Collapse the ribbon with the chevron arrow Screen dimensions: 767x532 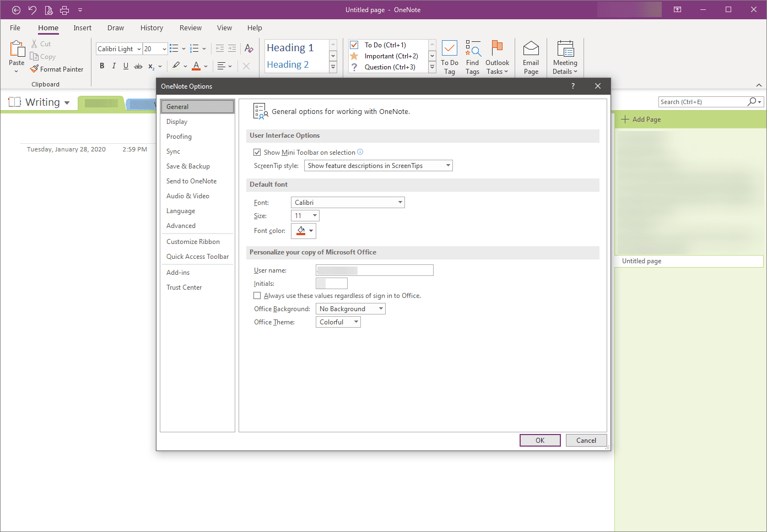click(x=759, y=85)
